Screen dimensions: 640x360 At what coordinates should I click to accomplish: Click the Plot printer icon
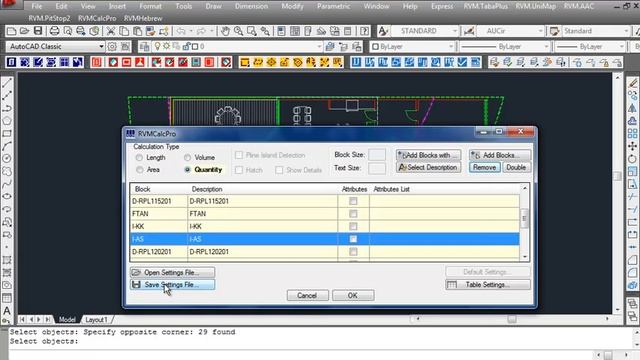tap(54, 31)
